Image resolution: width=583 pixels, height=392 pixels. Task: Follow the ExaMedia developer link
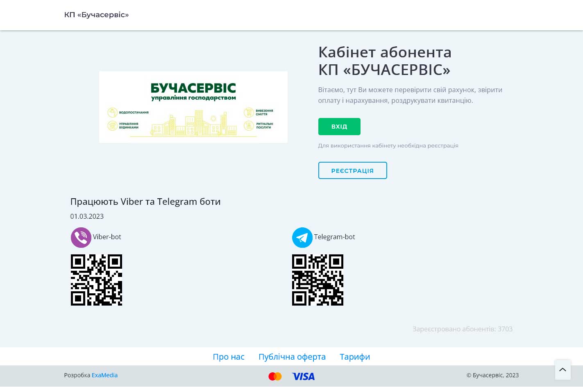[x=104, y=375]
